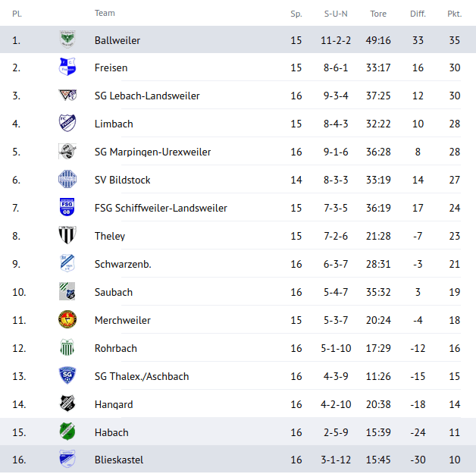Screen dimensions: 476x474
Task: Select the Diff. column header
Action: coord(418,14)
